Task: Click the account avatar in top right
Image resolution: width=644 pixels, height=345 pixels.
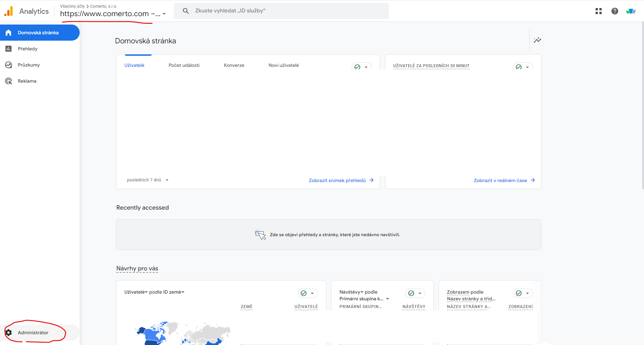Action: pyautogui.click(x=631, y=11)
